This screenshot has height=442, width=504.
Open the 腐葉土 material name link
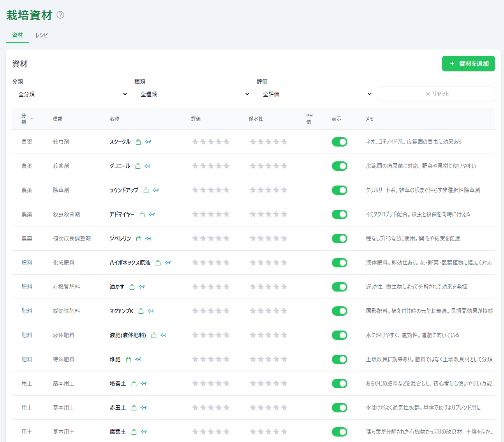118,432
